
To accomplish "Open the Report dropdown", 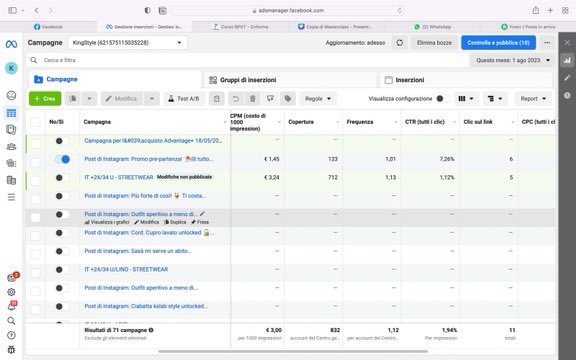I will point(533,98).
